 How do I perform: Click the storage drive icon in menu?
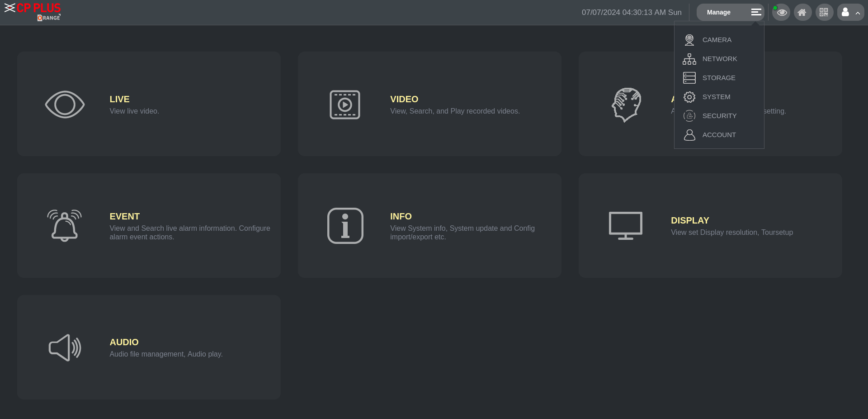(689, 78)
